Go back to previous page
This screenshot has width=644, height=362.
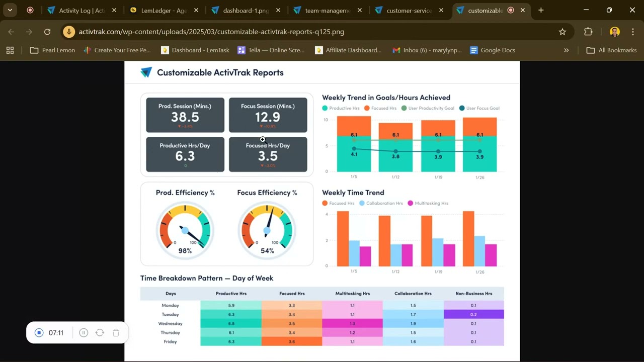tap(11, 32)
